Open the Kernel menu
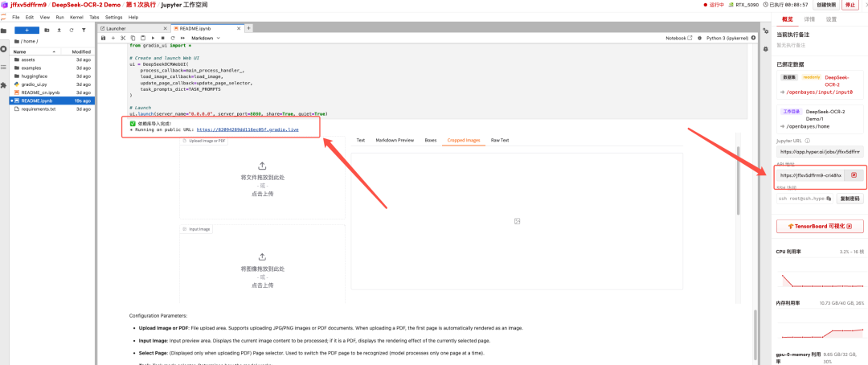Screen dimensions: 868x365 [x=76, y=17]
